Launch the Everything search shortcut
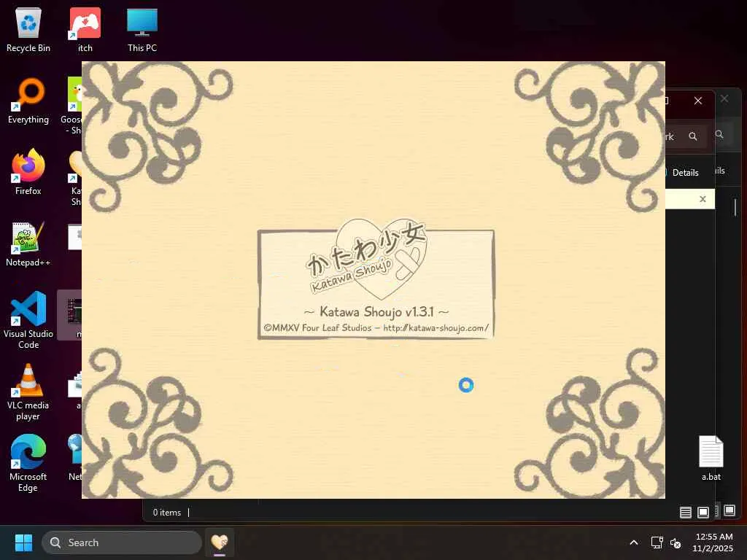Screen dimensions: 747x560 pos(28,101)
